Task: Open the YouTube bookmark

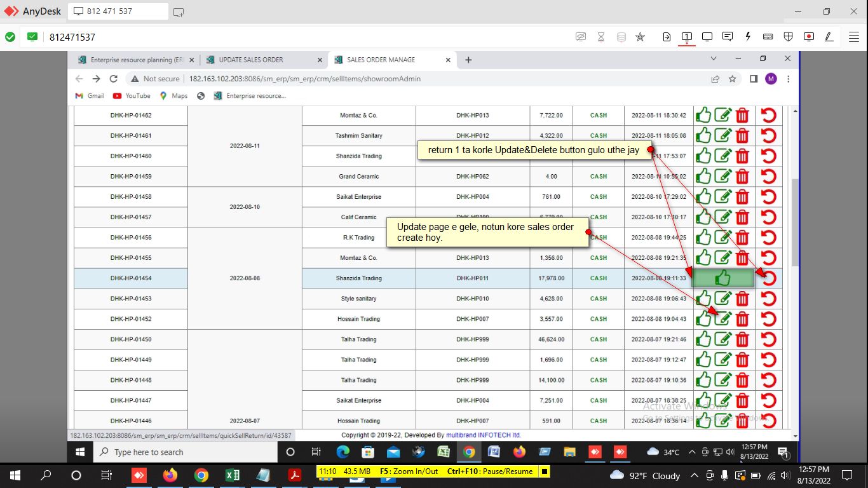Action: pyautogui.click(x=132, y=96)
